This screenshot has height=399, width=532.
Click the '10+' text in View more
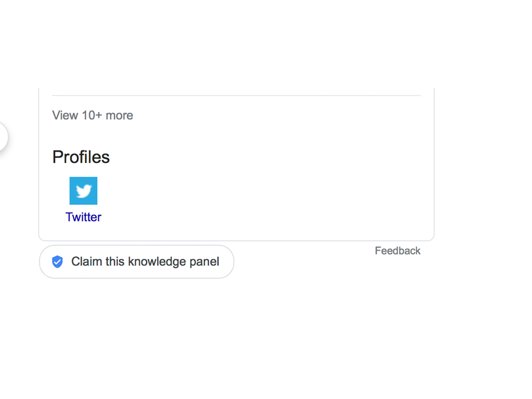[x=91, y=115]
